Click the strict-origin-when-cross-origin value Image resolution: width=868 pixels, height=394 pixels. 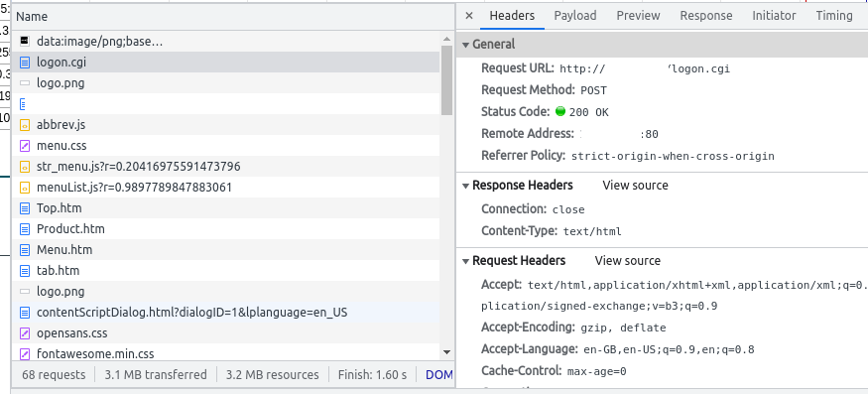coord(673,156)
